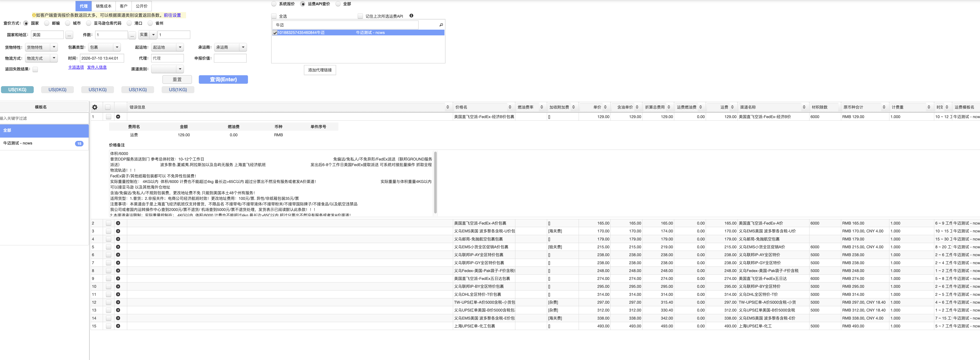Select the 国家 pricing method radio
Screen dimensions: 980x360
pyautogui.click(x=26, y=23)
